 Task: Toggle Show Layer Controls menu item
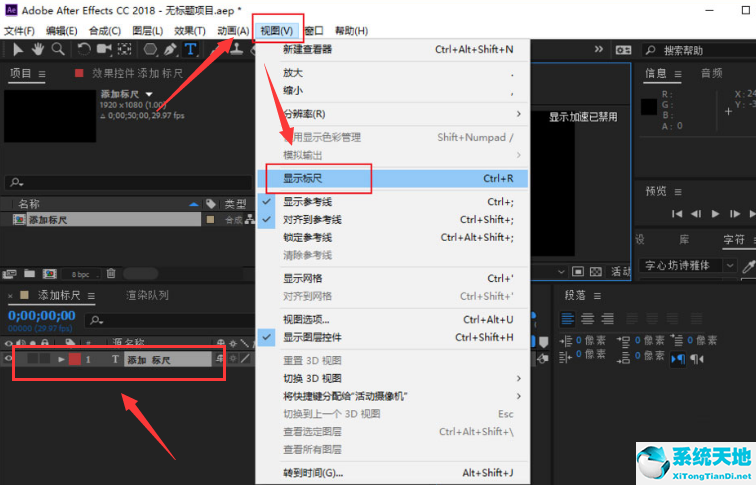(x=392, y=337)
